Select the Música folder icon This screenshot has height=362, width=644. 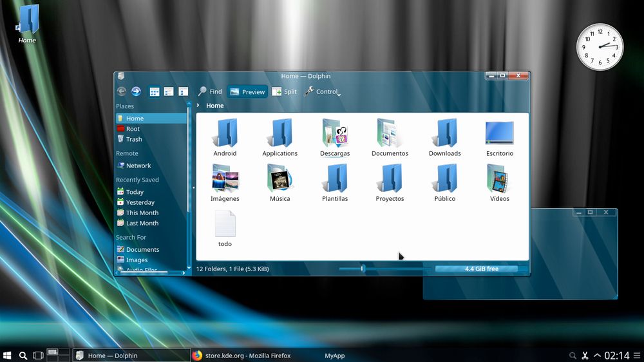(279, 178)
